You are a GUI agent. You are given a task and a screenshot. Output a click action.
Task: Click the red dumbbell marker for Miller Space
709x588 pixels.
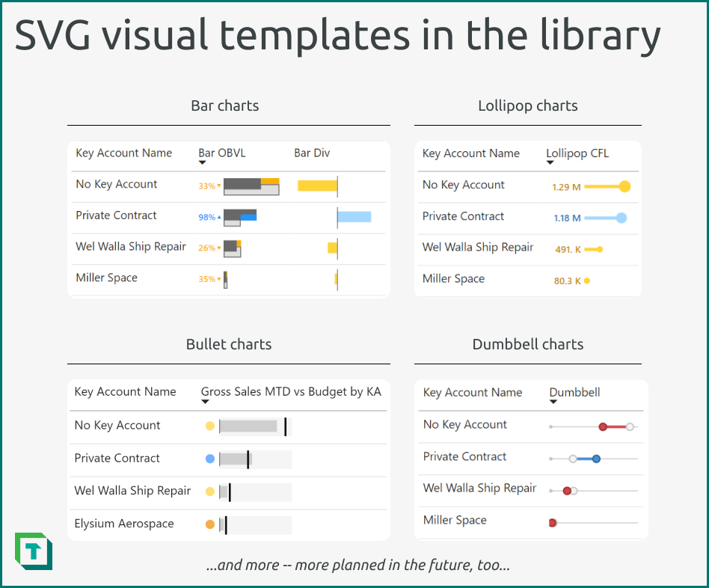coord(553,522)
